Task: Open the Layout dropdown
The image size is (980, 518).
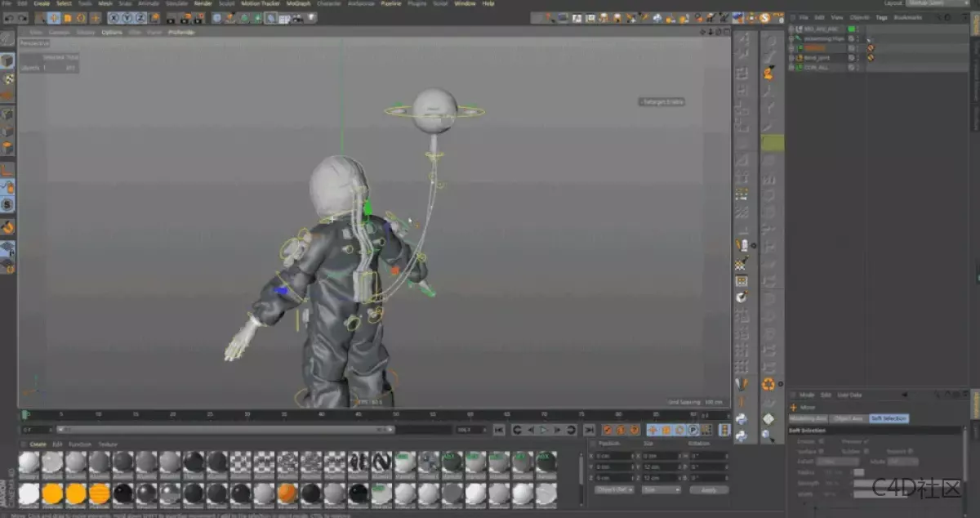Action: (938, 3)
